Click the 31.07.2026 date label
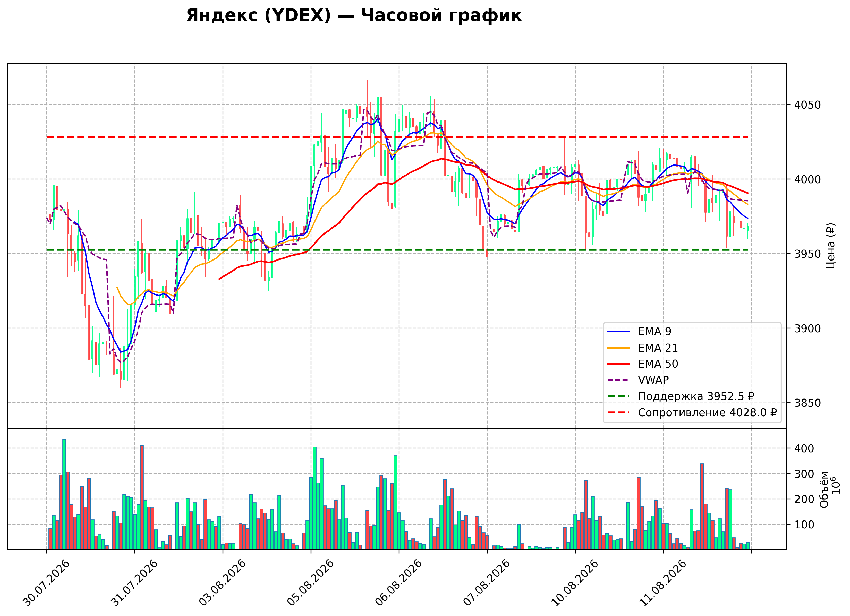The image size is (850, 616). [134, 583]
